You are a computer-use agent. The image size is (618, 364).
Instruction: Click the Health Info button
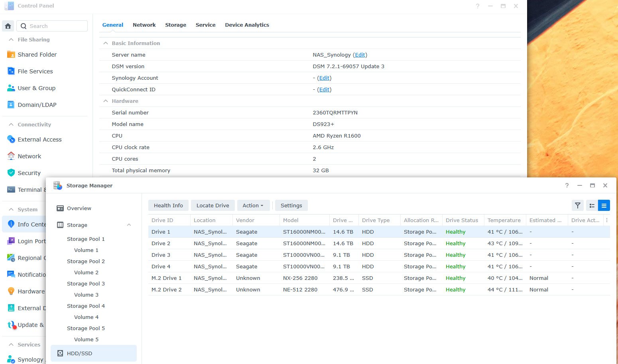[168, 206]
